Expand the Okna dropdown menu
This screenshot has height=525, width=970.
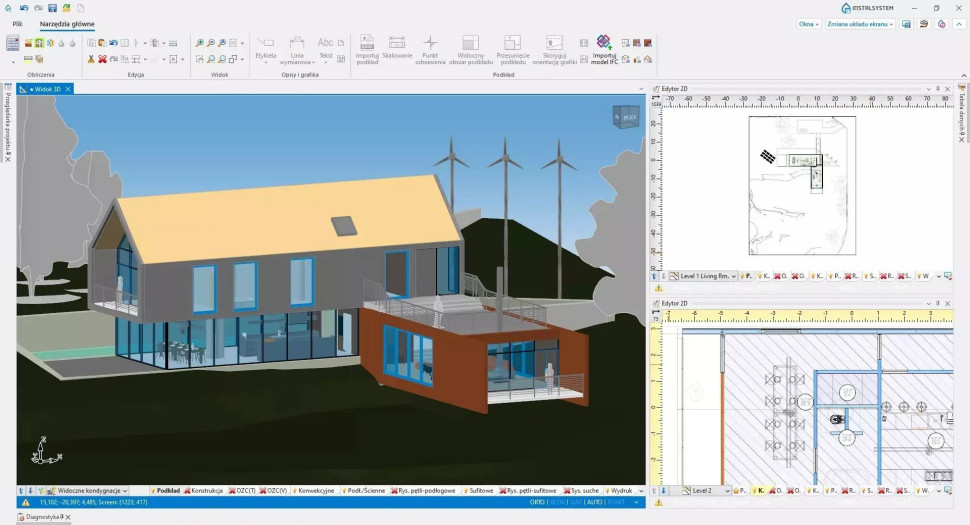point(808,24)
